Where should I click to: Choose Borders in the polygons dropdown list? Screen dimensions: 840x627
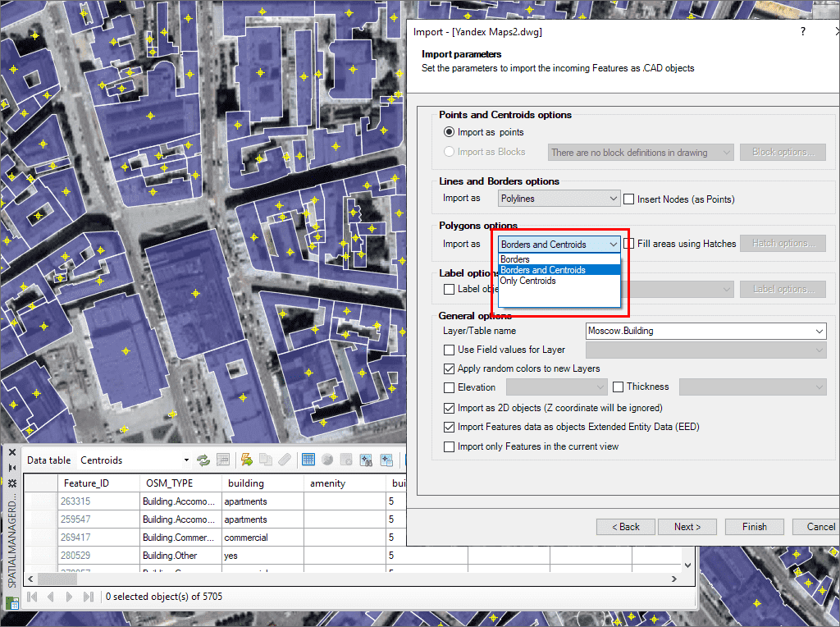(559, 259)
